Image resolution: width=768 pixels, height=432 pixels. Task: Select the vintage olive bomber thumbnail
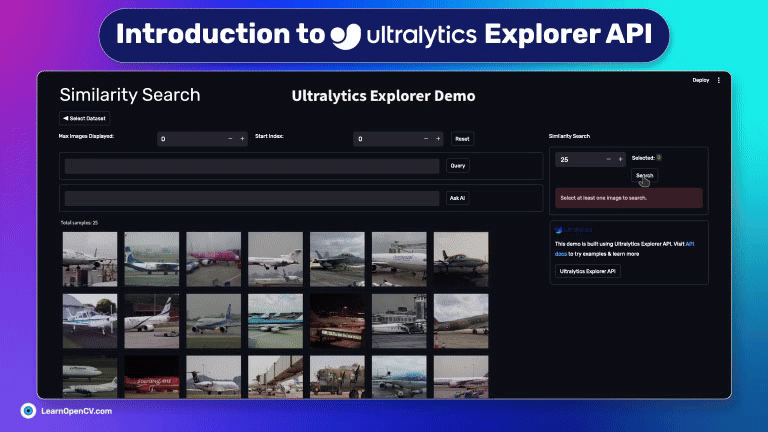pos(337,377)
